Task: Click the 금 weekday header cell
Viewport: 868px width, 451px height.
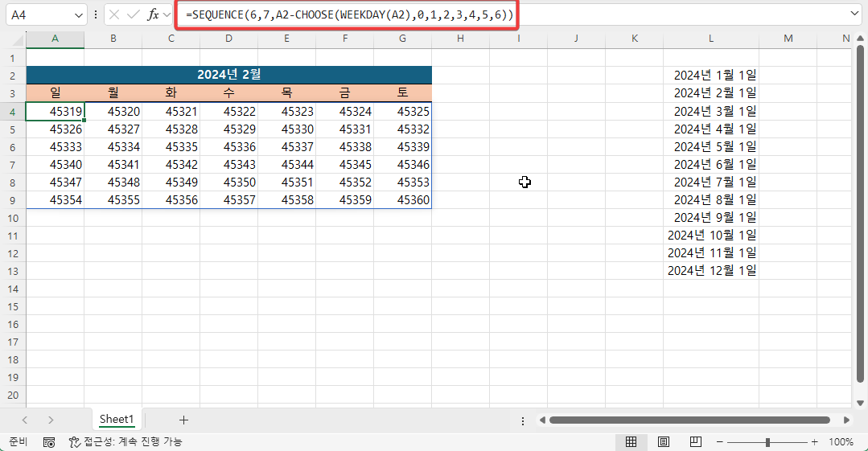Action: click(x=344, y=93)
